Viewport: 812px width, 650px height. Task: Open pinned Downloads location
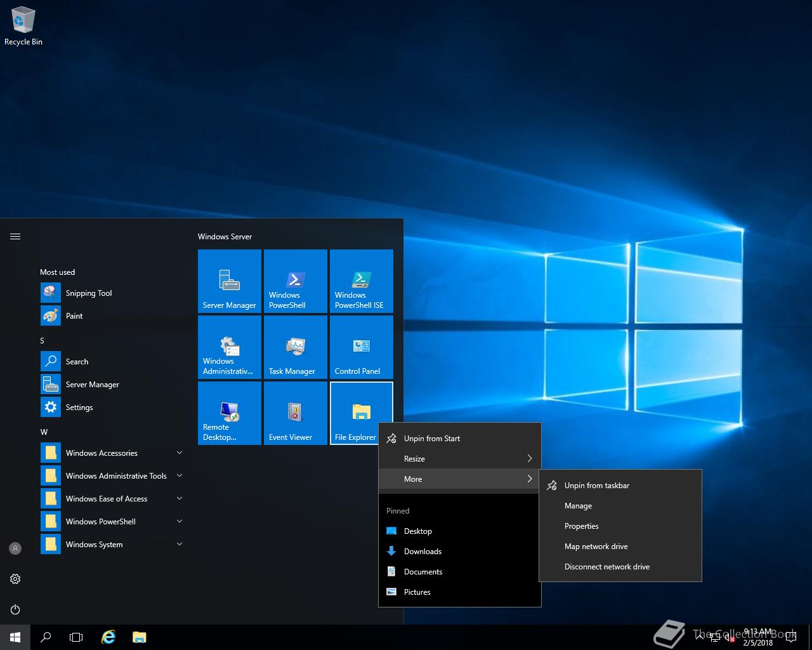point(460,551)
